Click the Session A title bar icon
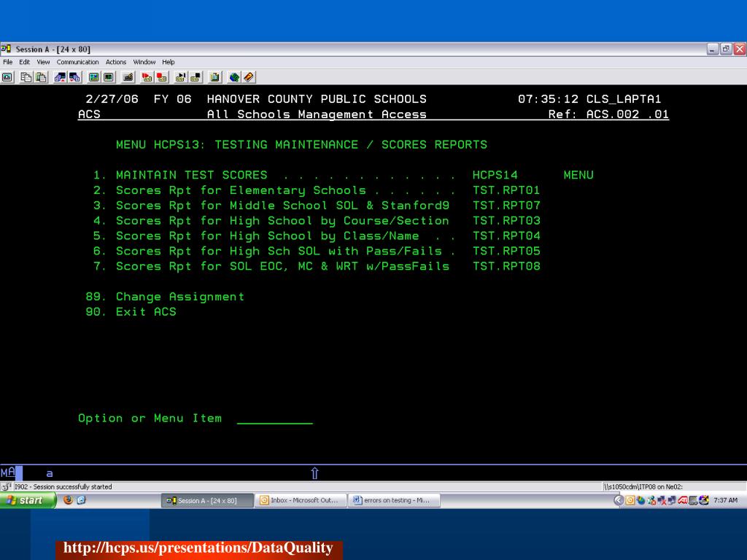This screenshot has width=747, height=560. click(x=6, y=49)
